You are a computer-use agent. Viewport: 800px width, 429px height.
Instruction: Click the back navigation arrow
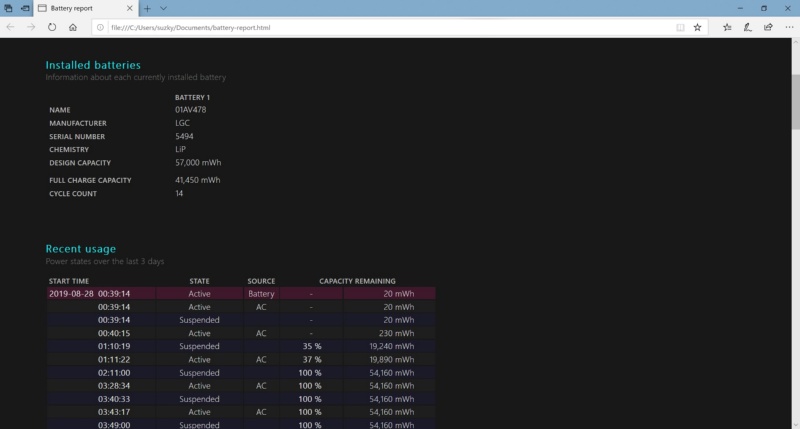[x=10, y=27]
